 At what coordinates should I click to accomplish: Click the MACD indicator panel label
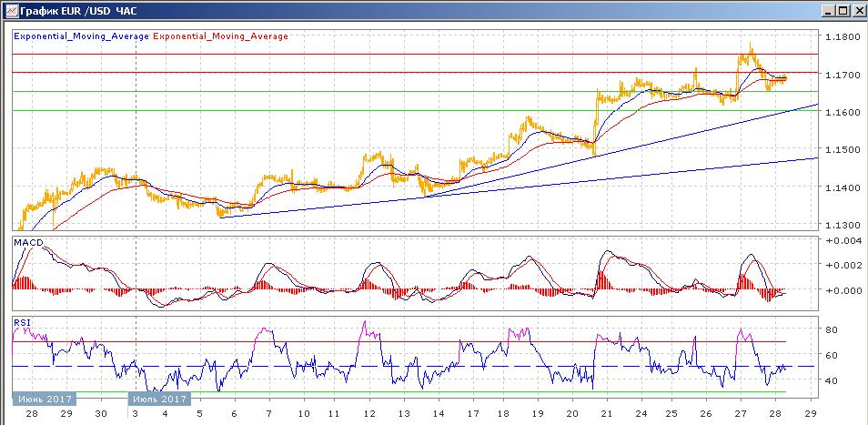tap(27, 243)
